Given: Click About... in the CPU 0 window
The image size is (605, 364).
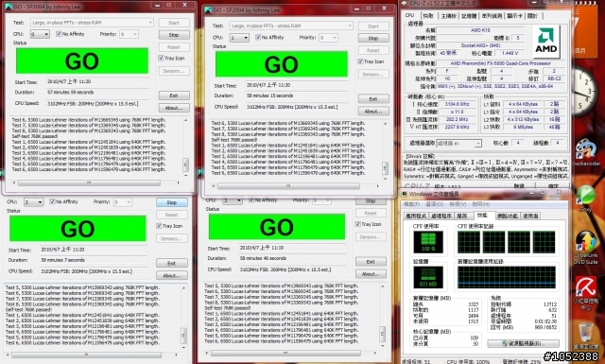Looking at the screenshot, I should point(174,108).
